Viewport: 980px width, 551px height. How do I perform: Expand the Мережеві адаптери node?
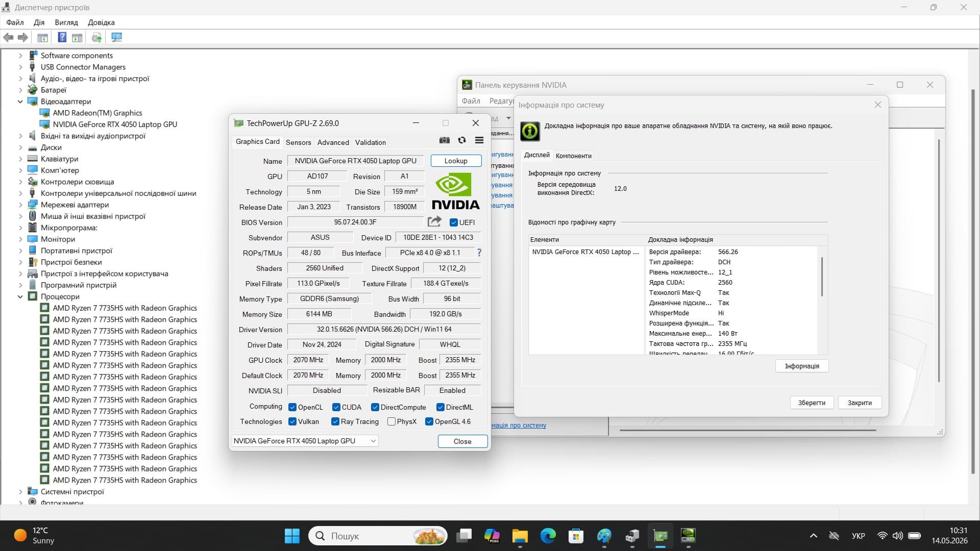click(20, 205)
